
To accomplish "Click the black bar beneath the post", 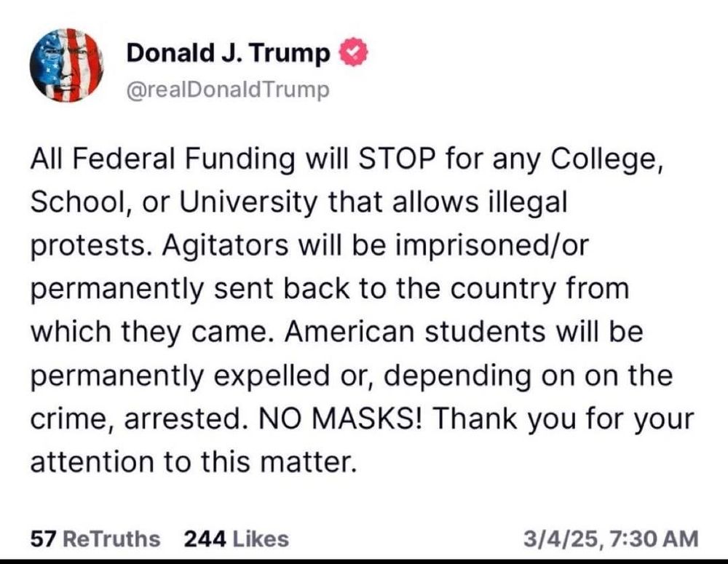I will [364, 562].
